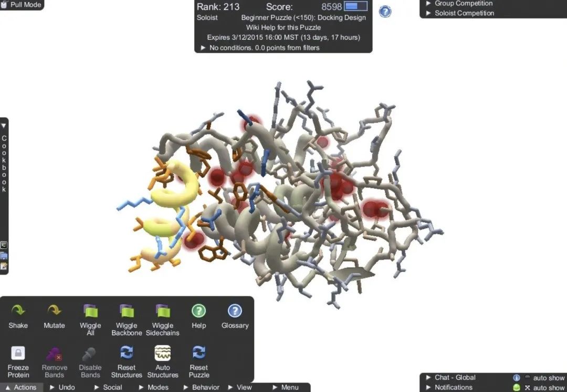Click the Cookbook notepad edit icon

point(4,266)
